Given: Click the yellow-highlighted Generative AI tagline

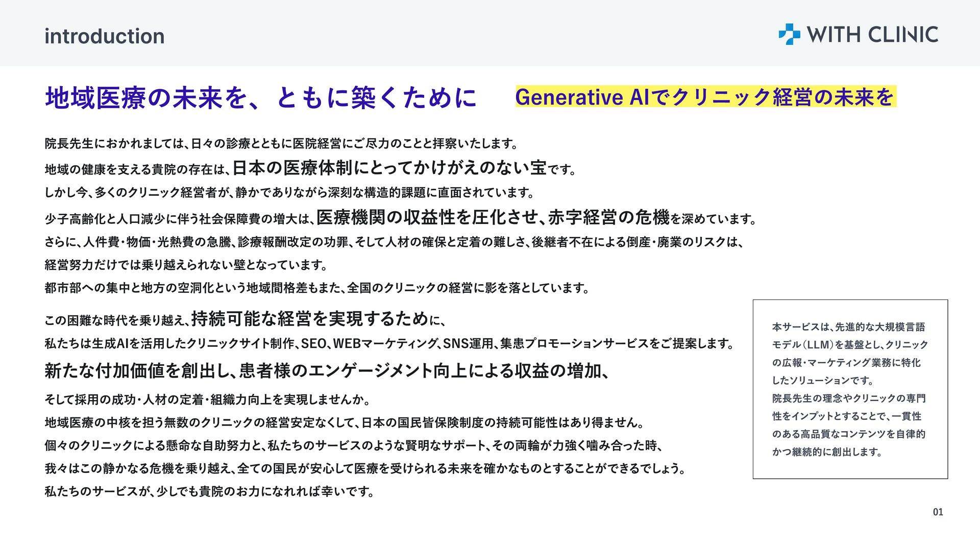Looking at the screenshot, I should (x=705, y=97).
